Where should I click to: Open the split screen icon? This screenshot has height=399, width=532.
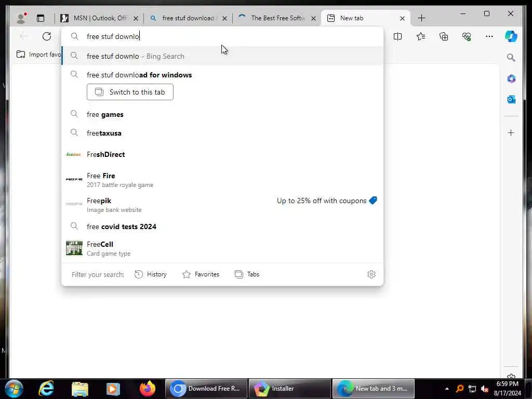pos(397,36)
